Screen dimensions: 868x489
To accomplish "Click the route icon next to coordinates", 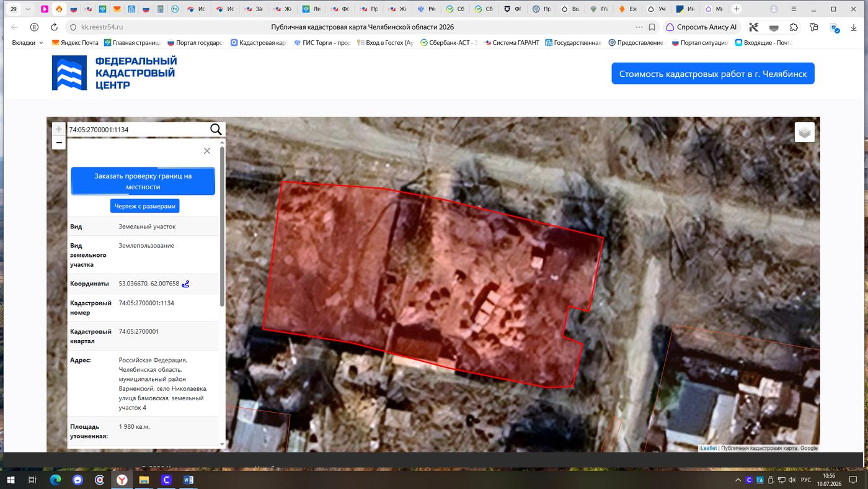I will point(185,284).
